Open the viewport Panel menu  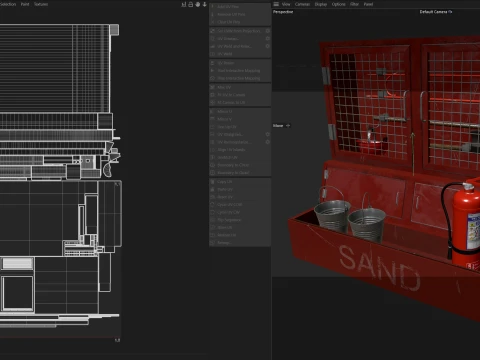368,4
